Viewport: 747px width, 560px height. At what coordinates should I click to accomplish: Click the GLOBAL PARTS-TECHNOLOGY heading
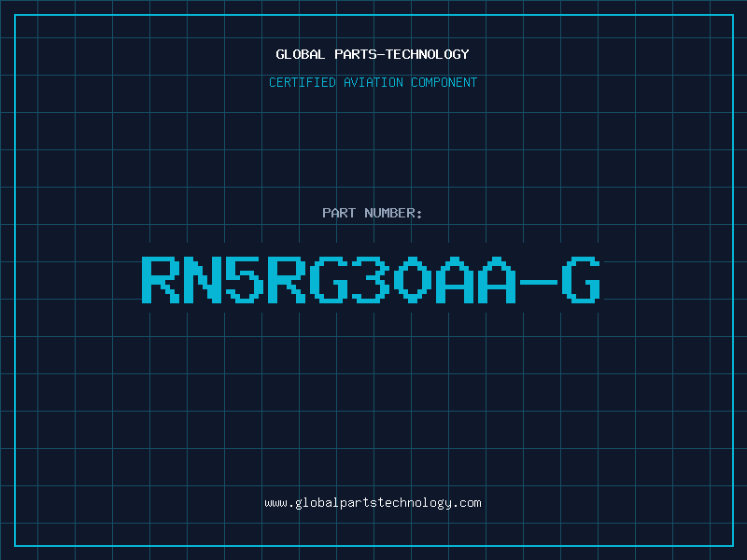point(373,54)
